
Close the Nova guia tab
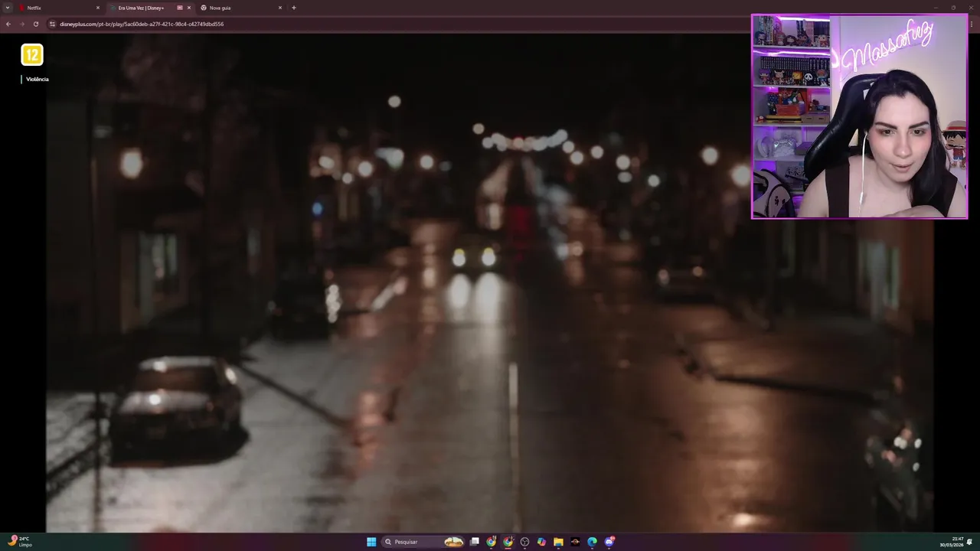tap(280, 8)
